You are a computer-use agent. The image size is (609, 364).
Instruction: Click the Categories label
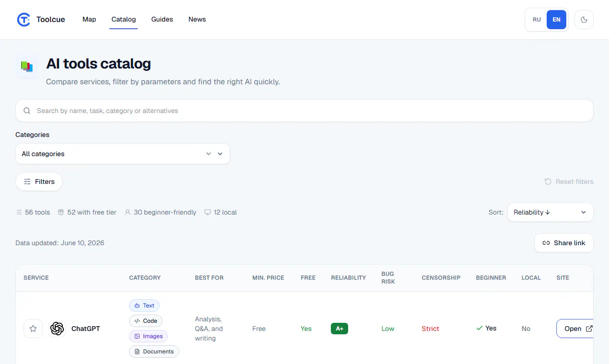[32, 135]
